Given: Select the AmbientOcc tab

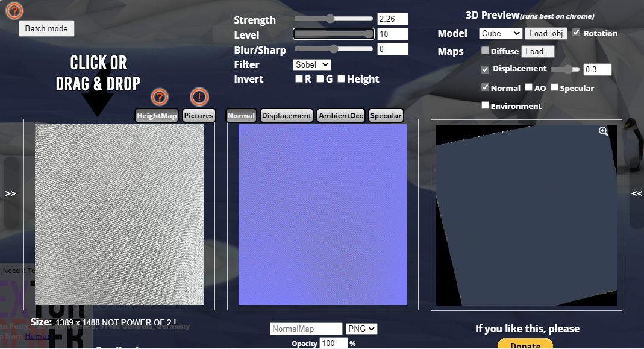Looking at the screenshot, I should pyautogui.click(x=340, y=115).
